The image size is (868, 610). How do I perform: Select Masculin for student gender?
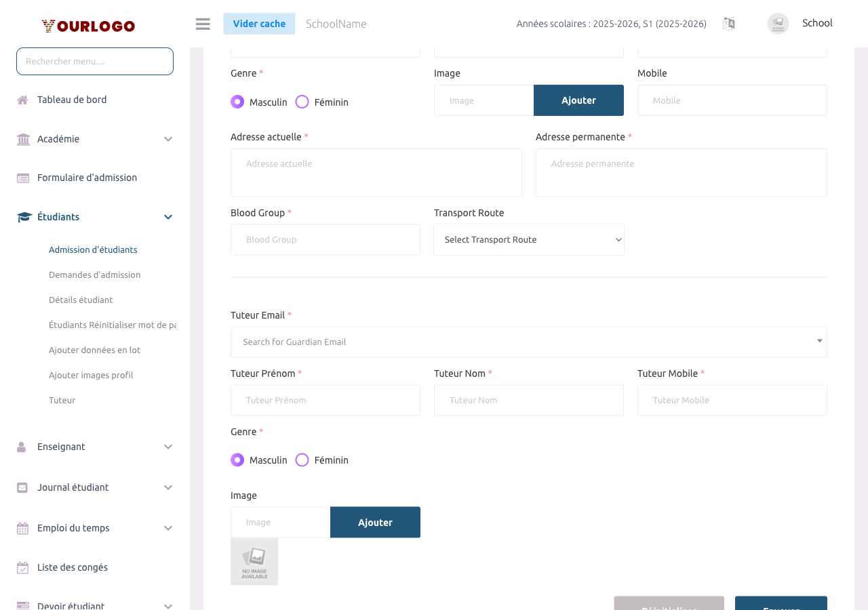click(x=237, y=102)
